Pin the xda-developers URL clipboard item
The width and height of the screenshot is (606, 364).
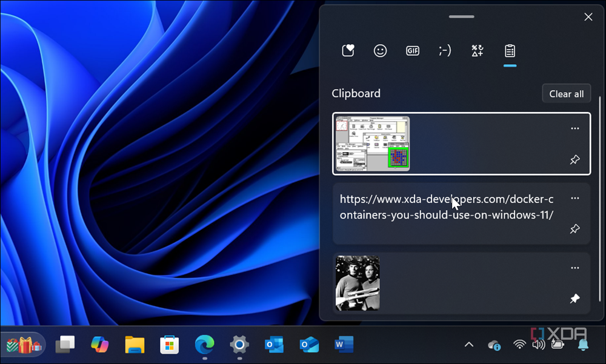click(574, 229)
